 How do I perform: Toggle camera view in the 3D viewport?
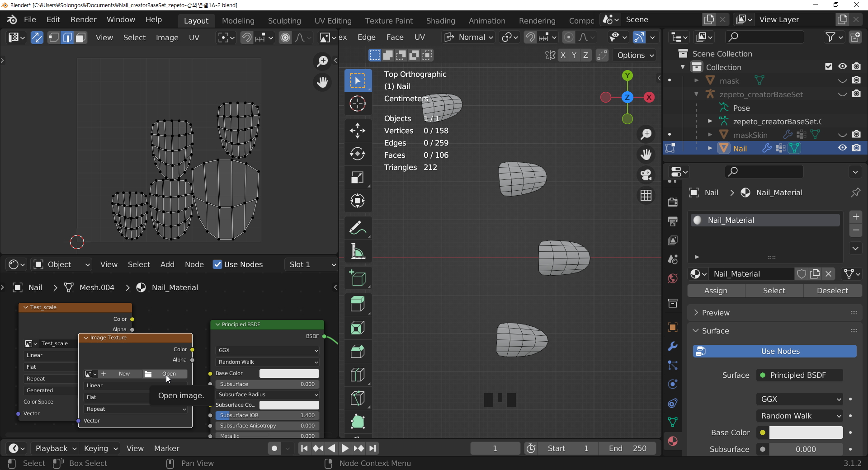pos(646,174)
